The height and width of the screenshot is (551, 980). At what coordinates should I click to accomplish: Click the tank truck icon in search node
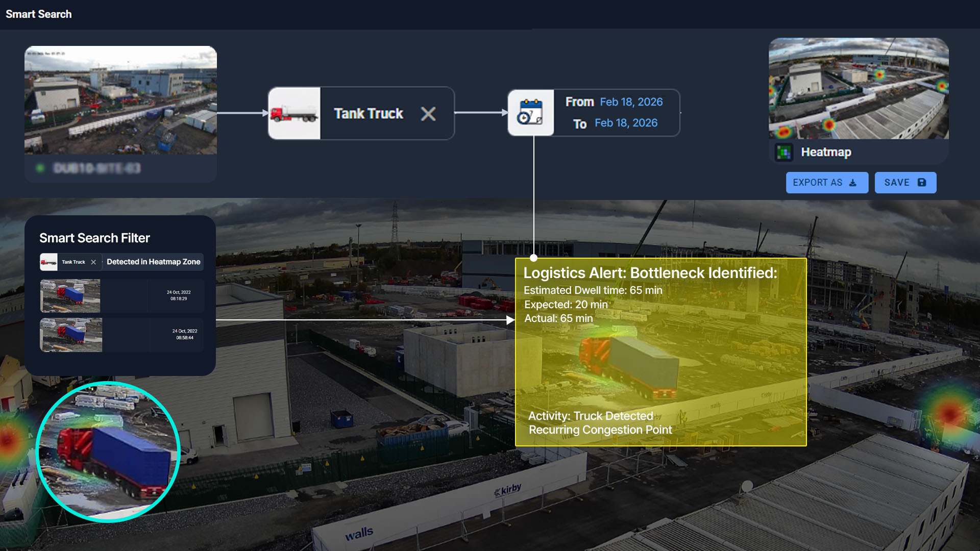(294, 113)
